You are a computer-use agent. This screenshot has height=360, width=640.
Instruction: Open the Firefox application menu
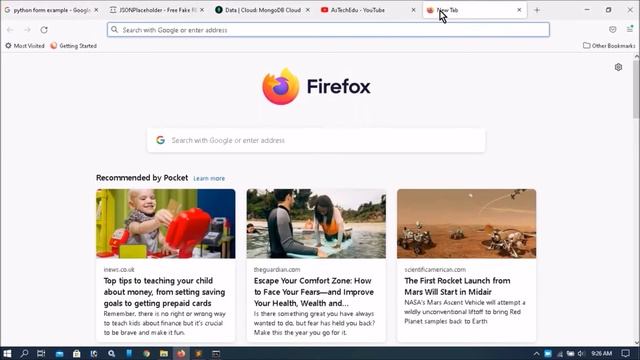click(630, 29)
